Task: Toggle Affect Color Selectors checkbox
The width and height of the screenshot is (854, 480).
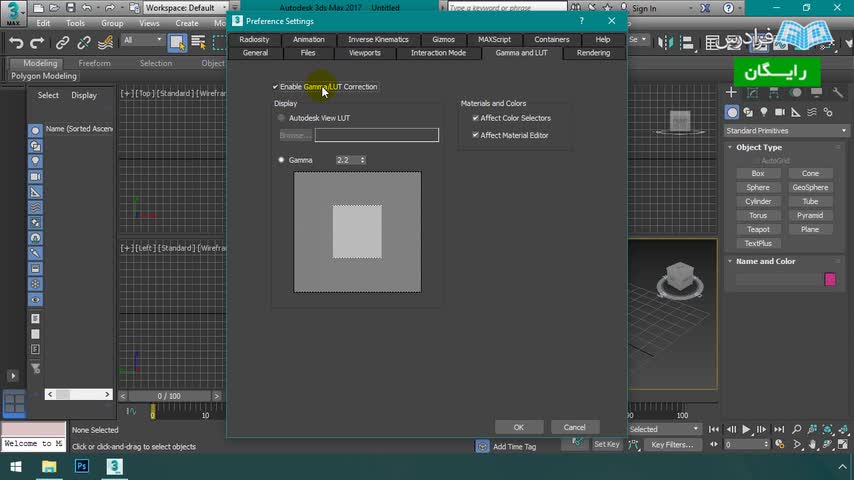Action: (x=475, y=118)
